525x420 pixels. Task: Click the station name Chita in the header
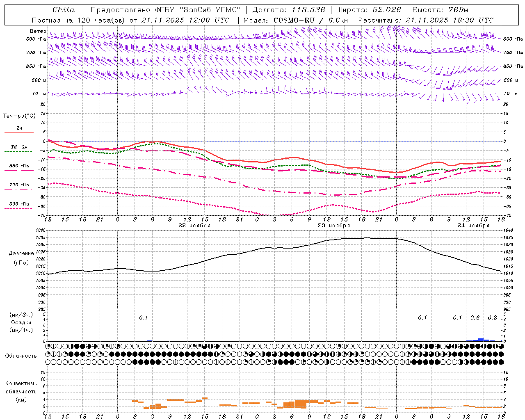[x=64, y=10]
